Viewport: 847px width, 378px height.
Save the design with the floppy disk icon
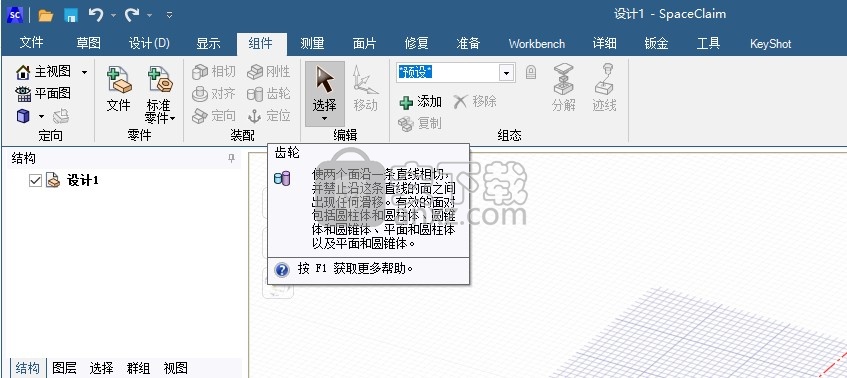point(71,16)
